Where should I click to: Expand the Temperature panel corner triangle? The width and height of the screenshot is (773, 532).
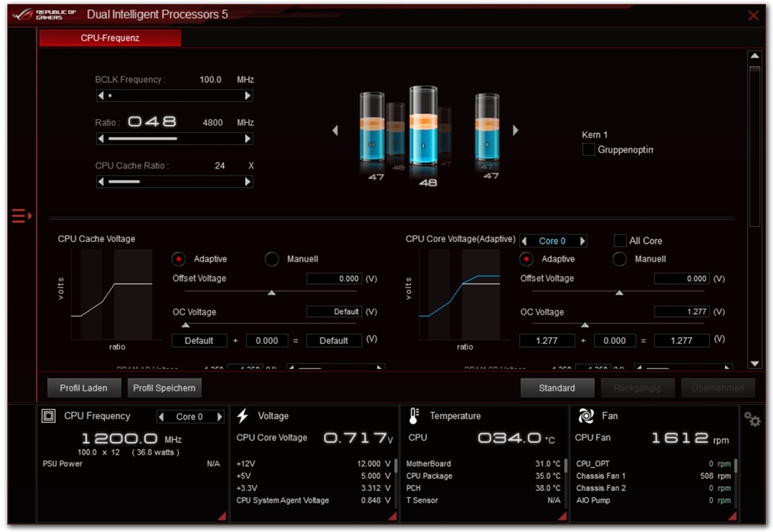(563, 517)
